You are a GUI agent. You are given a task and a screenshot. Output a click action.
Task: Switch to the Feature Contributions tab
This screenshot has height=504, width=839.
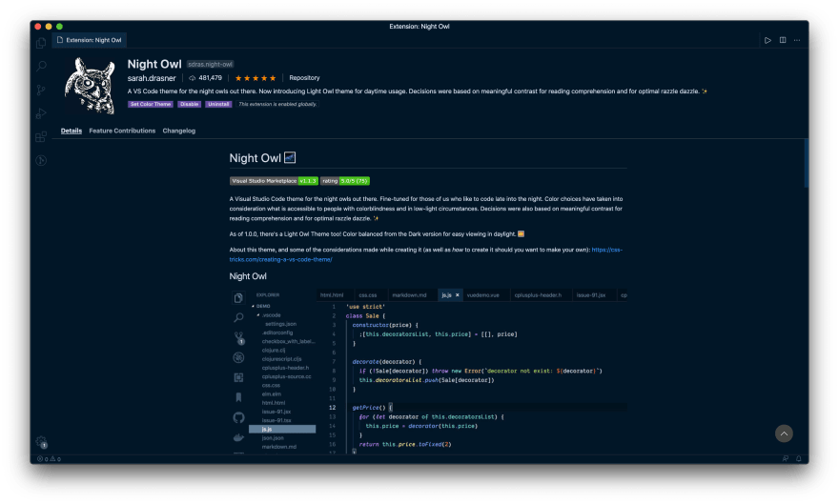(x=122, y=131)
